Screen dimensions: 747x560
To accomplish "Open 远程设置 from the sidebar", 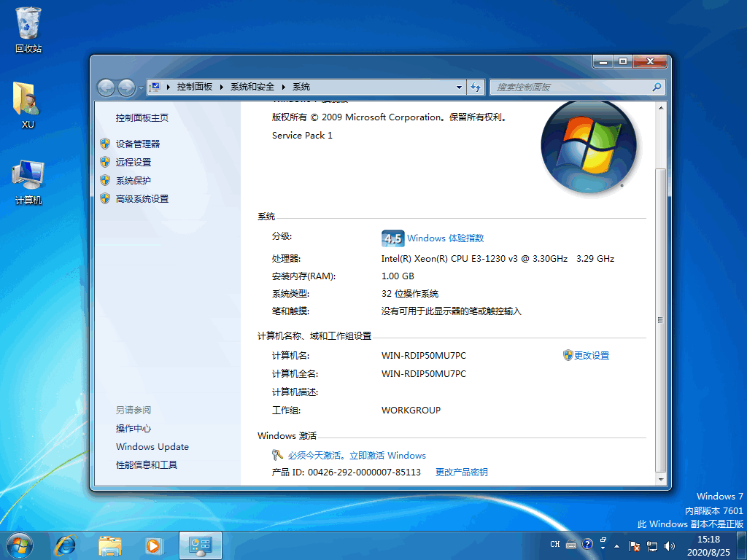I will (x=133, y=162).
